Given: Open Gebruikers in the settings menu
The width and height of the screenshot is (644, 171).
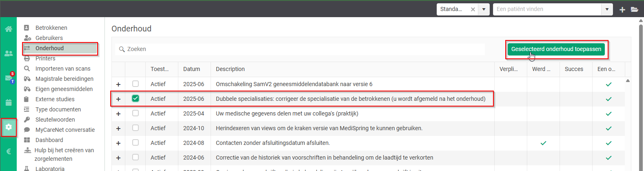Looking at the screenshot, I should tap(49, 38).
